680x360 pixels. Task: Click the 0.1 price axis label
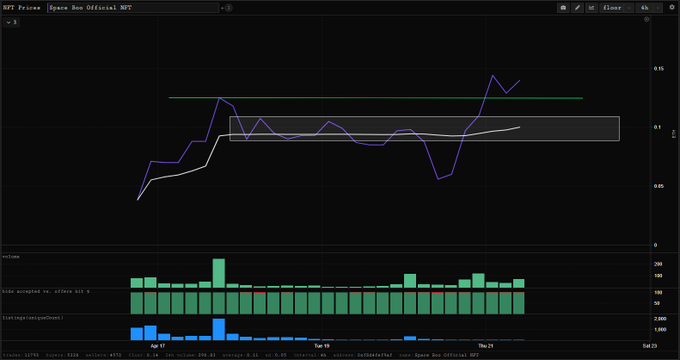657,127
